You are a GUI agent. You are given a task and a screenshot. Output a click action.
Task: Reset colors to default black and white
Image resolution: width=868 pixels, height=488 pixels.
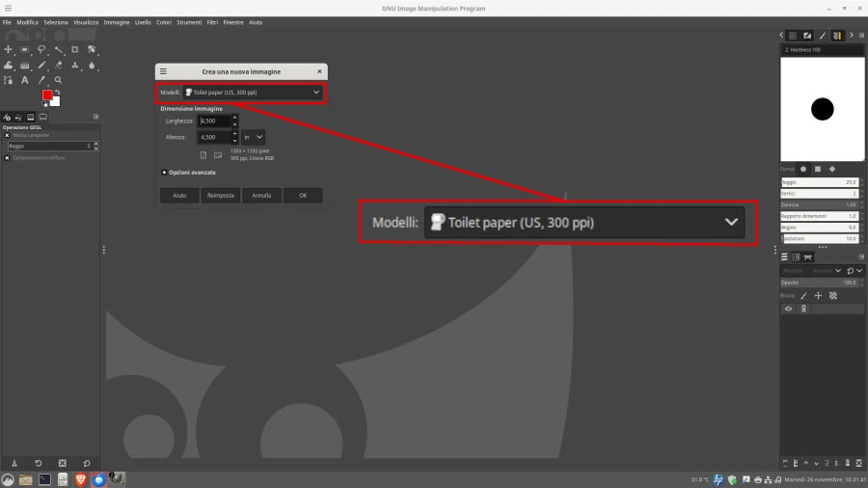pyautogui.click(x=44, y=104)
